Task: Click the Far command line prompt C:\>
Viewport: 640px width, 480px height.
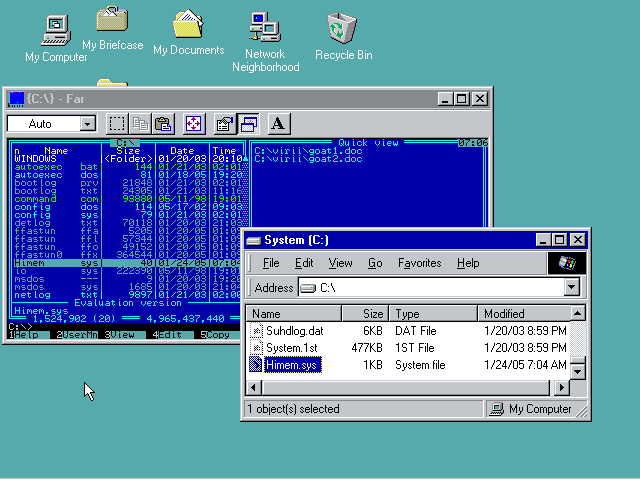Action: click(20, 327)
